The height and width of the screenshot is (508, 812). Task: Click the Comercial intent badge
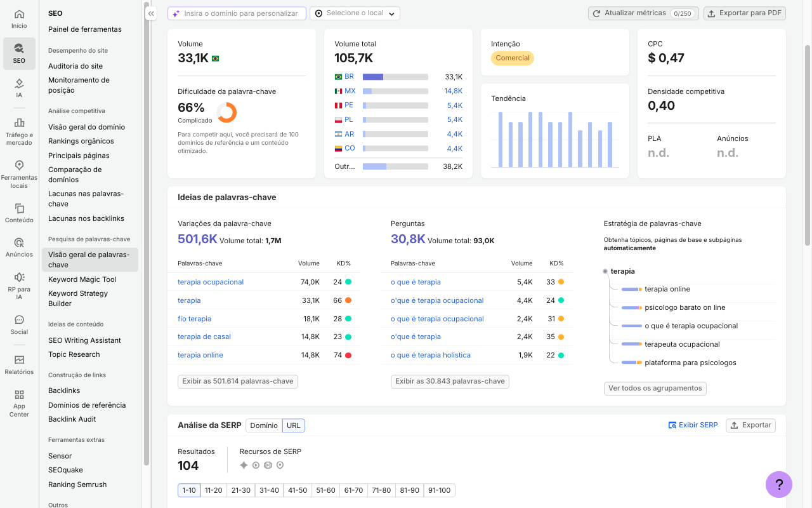point(513,58)
